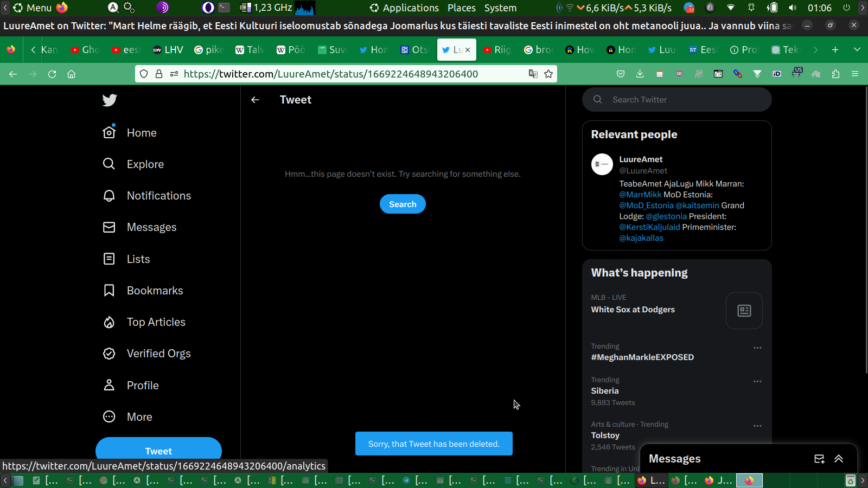The height and width of the screenshot is (488, 868).
Task: Focus the Search Twitter field
Action: click(x=677, y=100)
